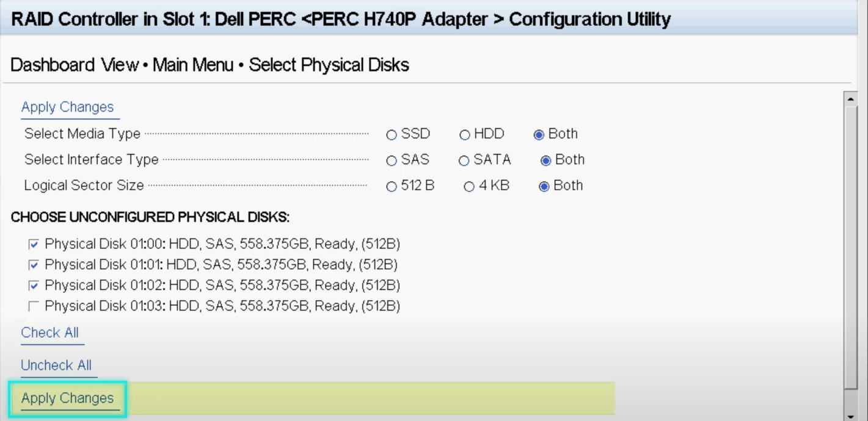Enable Physical Disk 01:03 checkbox
The width and height of the screenshot is (868, 421).
pyautogui.click(x=34, y=306)
